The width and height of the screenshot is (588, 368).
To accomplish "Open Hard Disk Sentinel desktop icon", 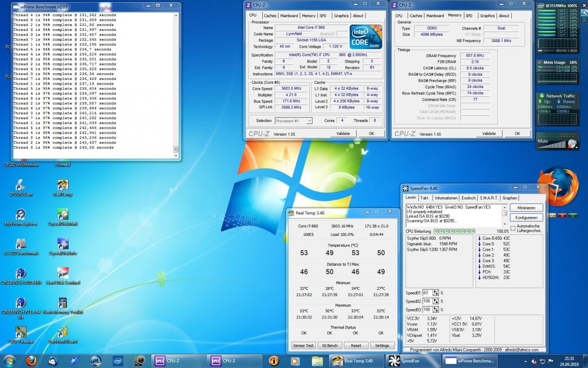I will [x=63, y=276].
